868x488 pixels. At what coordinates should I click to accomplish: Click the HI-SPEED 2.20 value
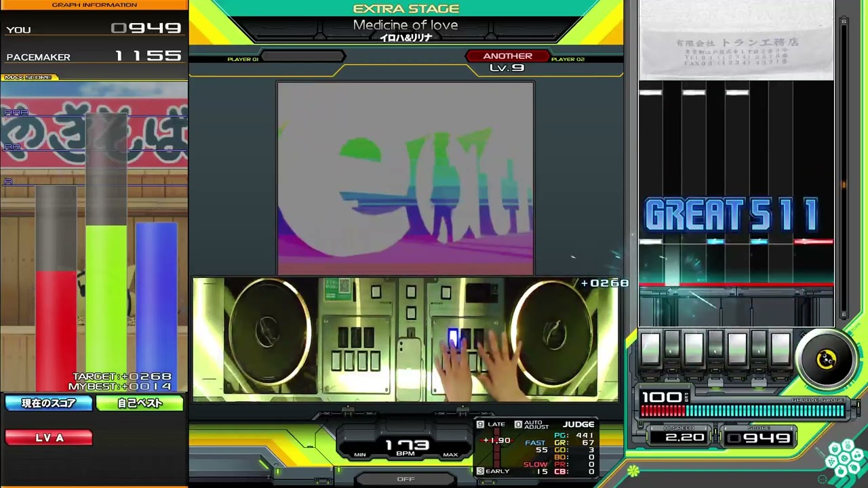(684, 438)
